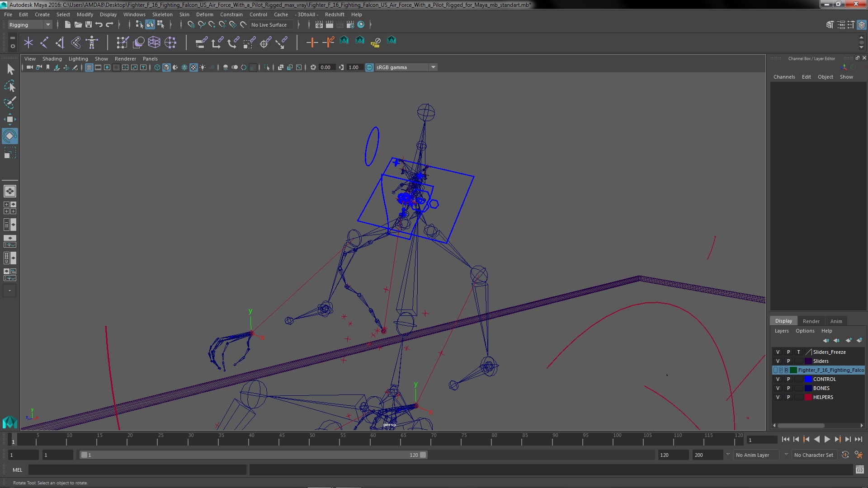Open the Redshift menu
868x488 pixels.
tap(334, 14)
